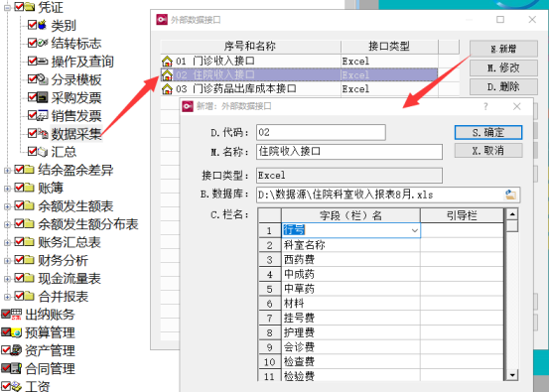Expand the 余额发生额分布表 tree node
Viewport: 549px width, 392px height.
click(x=7, y=224)
